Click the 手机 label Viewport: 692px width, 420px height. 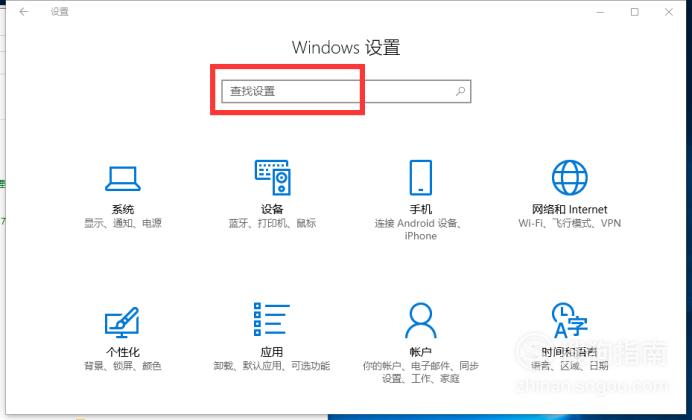pos(421,209)
